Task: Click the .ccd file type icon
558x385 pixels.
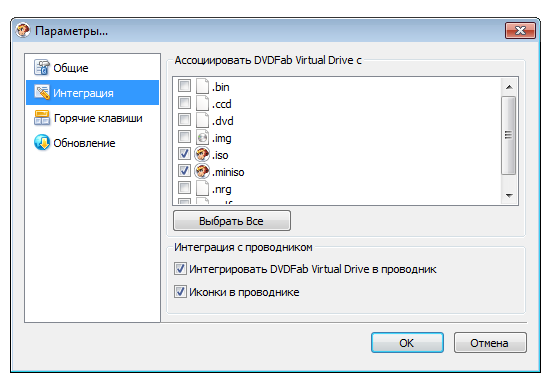Action: tap(202, 103)
